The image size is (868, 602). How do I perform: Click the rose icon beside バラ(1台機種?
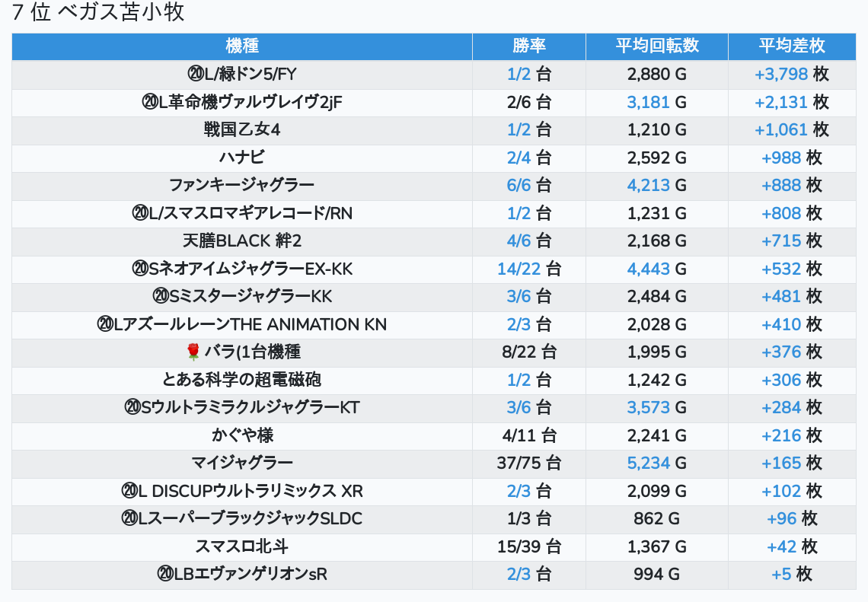(193, 352)
